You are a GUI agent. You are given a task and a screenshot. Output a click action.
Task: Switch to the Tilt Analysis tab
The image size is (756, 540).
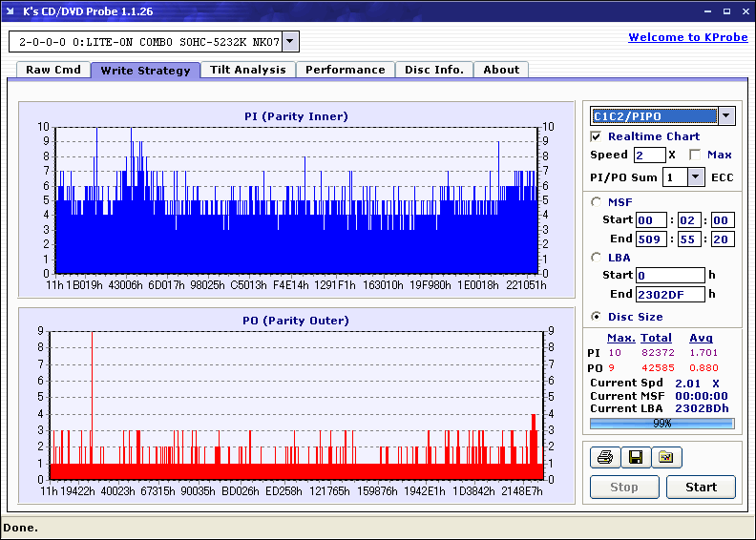(x=248, y=70)
